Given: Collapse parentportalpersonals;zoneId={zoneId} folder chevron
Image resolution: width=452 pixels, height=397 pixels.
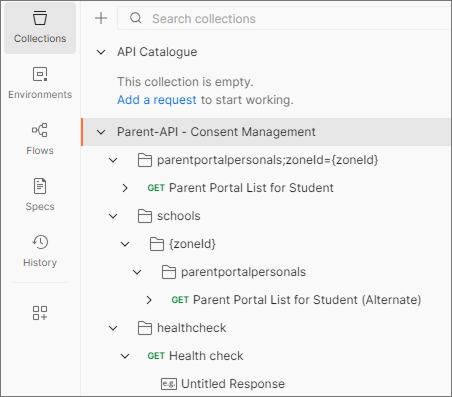Looking at the screenshot, I should tap(113, 160).
